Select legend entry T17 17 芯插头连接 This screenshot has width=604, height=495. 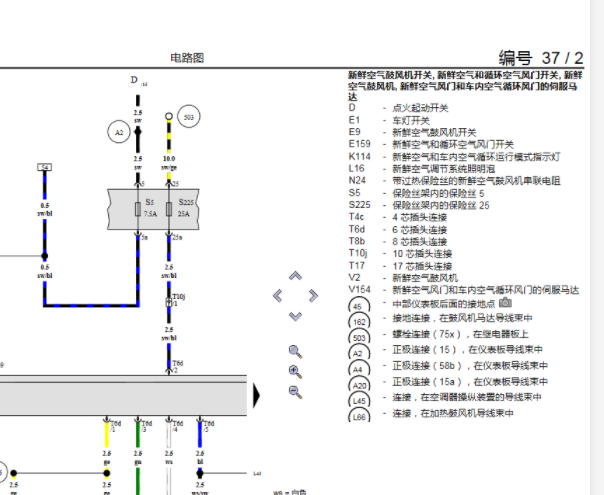click(401, 266)
